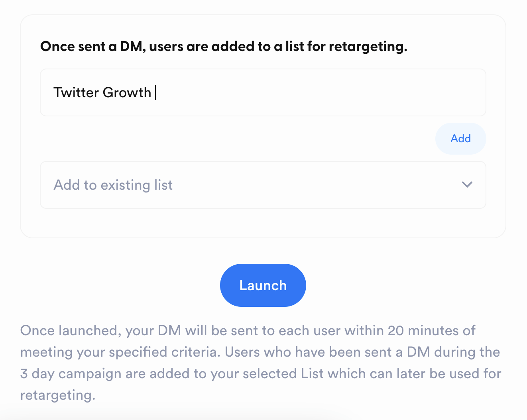Image resolution: width=527 pixels, height=420 pixels.
Task: Click after the word Growth in the input
Action: (155, 92)
